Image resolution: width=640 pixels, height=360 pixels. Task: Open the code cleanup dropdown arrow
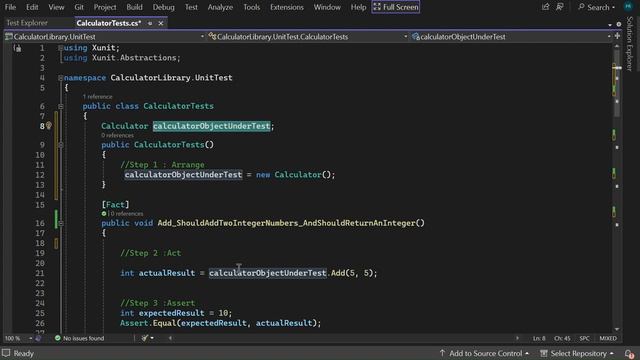(x=152, y=338)
